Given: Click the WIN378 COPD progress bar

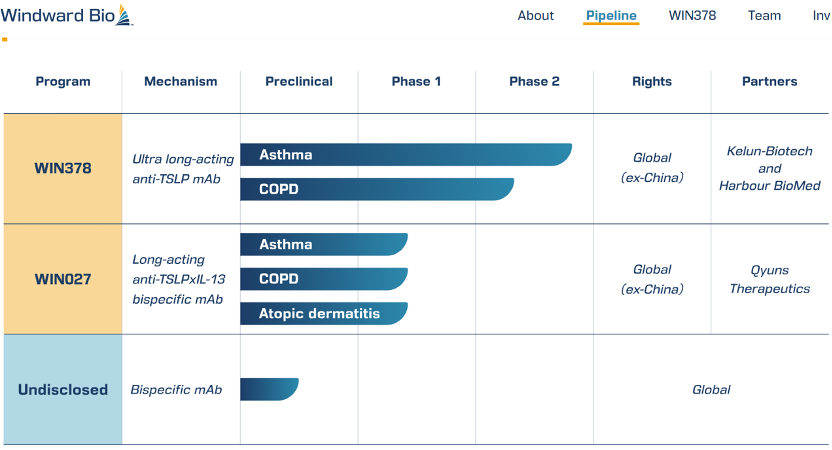Looking at the screenshot, I should 377,189.
